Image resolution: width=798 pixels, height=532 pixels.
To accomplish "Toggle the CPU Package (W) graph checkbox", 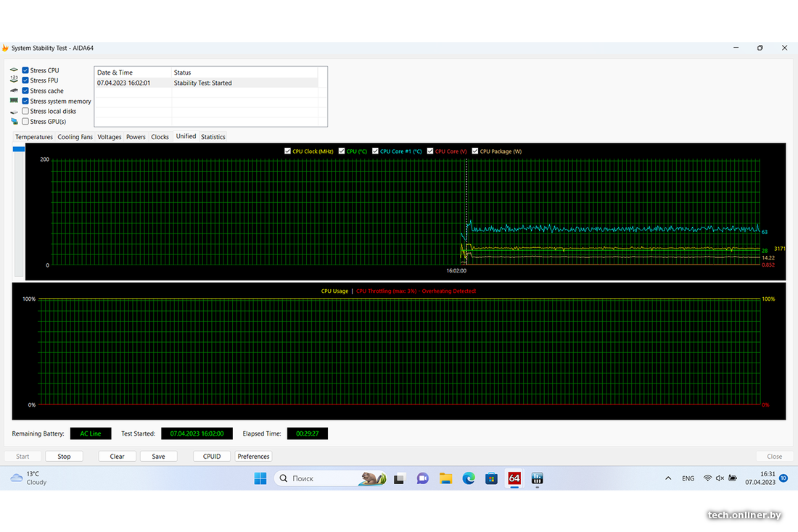I will click(475, 151).
